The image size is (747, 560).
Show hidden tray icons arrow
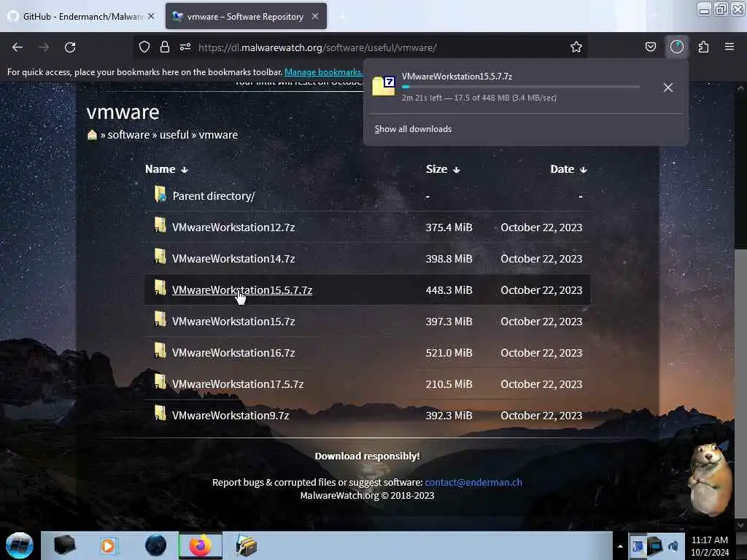(620, 546)
